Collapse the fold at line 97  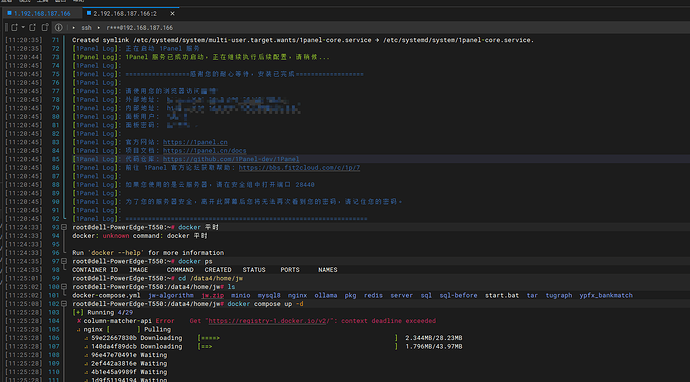[x=64, y=261]
